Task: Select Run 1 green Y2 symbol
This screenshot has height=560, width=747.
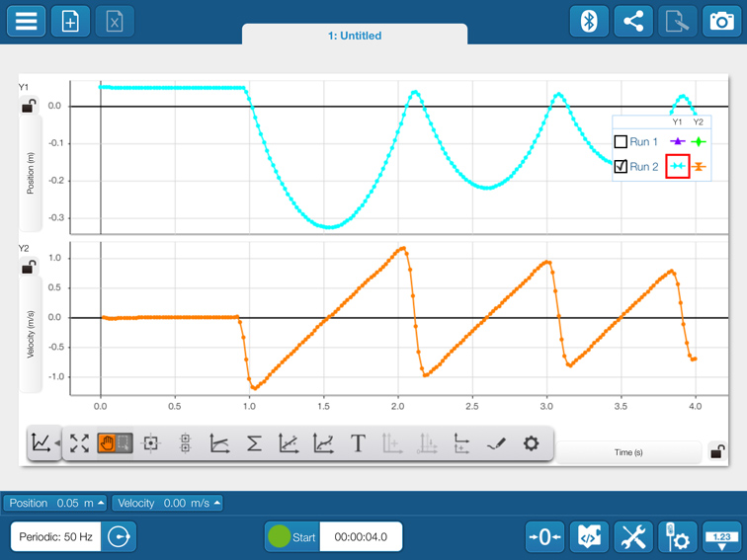Action: point(699,141)
